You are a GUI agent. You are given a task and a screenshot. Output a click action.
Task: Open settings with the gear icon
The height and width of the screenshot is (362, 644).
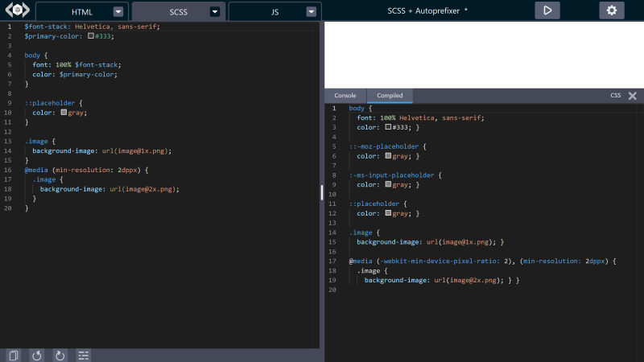[612, 10]
